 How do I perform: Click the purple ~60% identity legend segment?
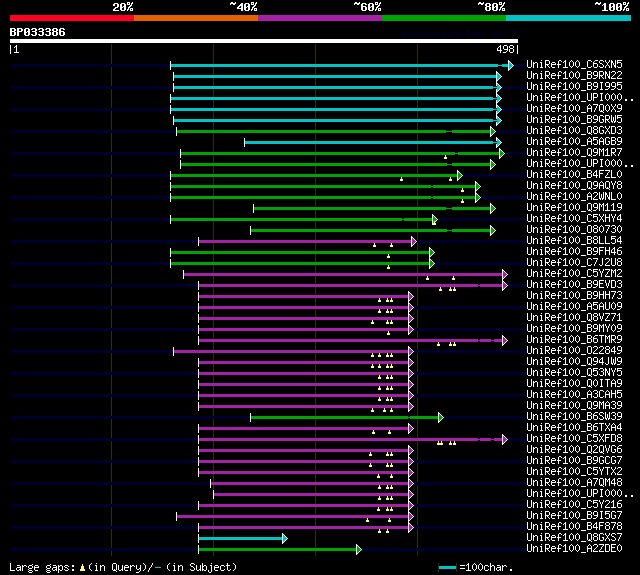pos(320,18)
